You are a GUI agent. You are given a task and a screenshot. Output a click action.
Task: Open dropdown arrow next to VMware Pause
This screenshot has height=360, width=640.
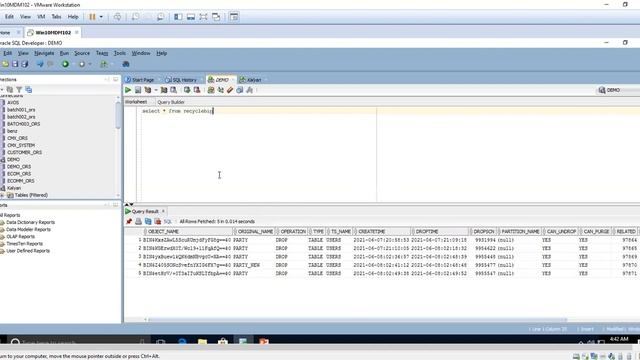[x=101, y=17]
